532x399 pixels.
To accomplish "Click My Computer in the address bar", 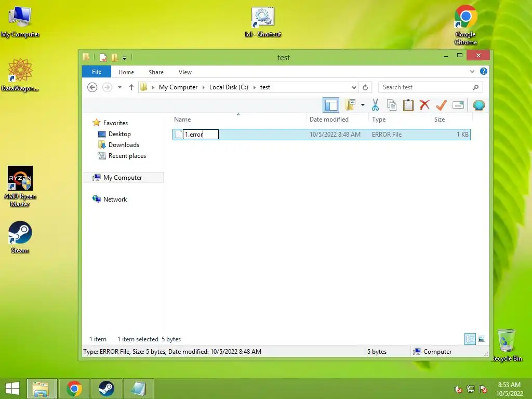I will (x=178, y=87).
